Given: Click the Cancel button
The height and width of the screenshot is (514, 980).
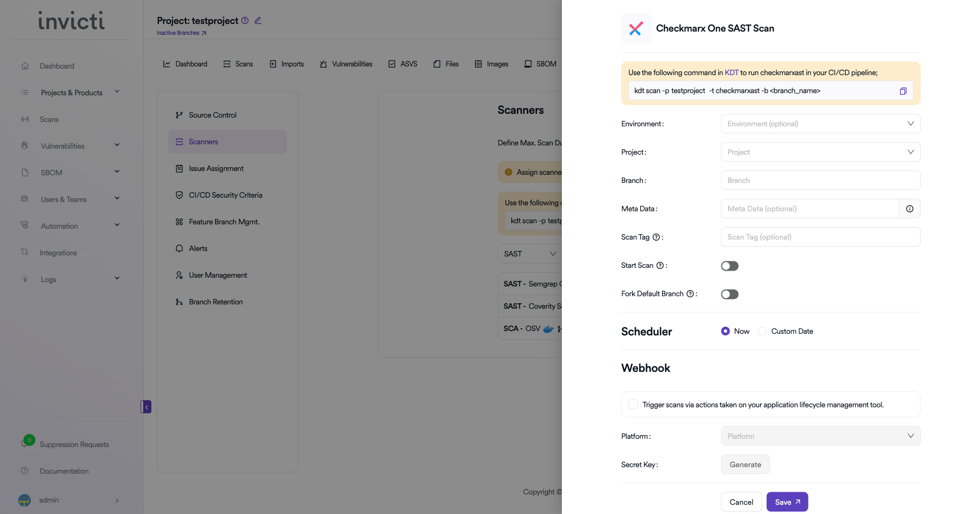Looking at the screenshot, I should [742, 502].
